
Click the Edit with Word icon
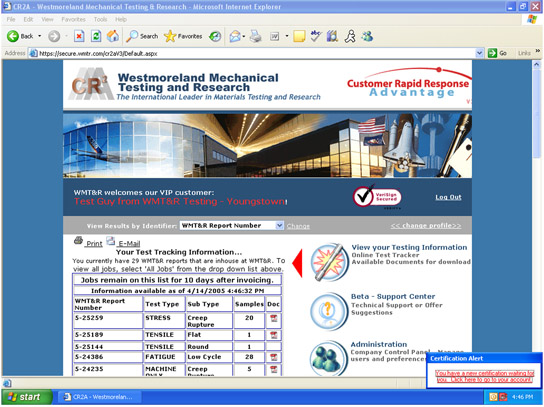pos(275,36)
